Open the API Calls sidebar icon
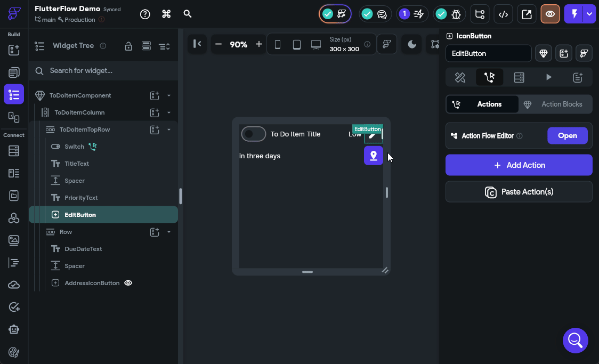 14,218
